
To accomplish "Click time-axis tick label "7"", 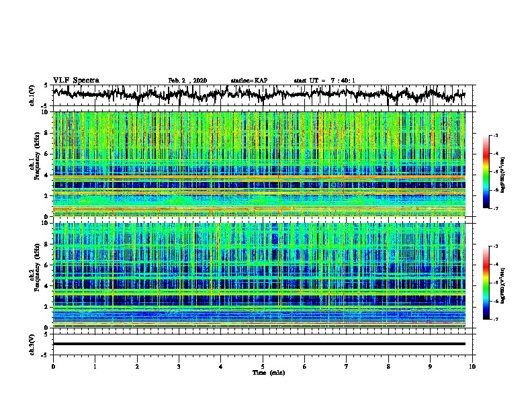I will [347, 367].
